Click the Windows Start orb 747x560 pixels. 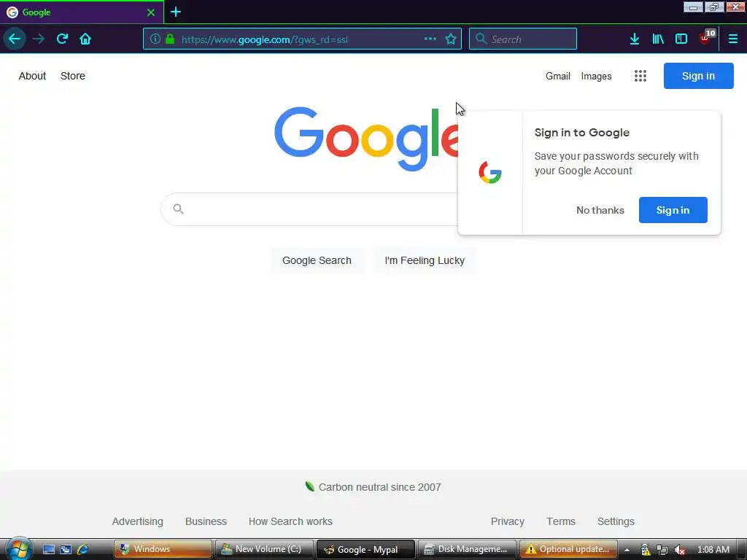[x=18, y=548]
